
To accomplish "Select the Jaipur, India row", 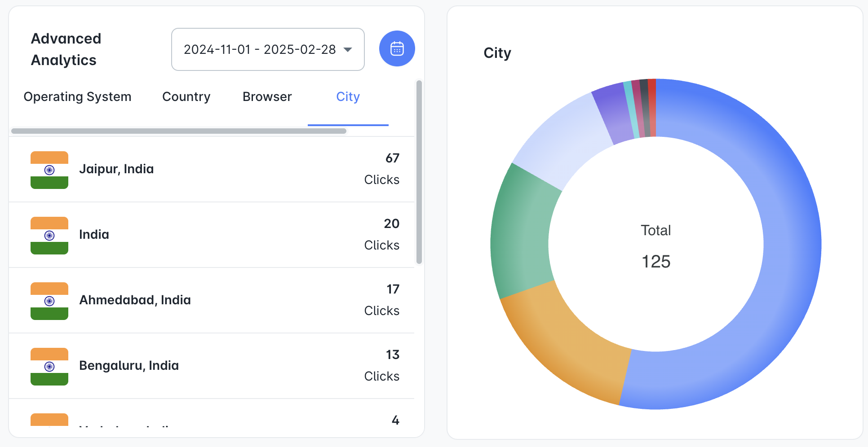I will pyautogui.click(x=211, y=169).
